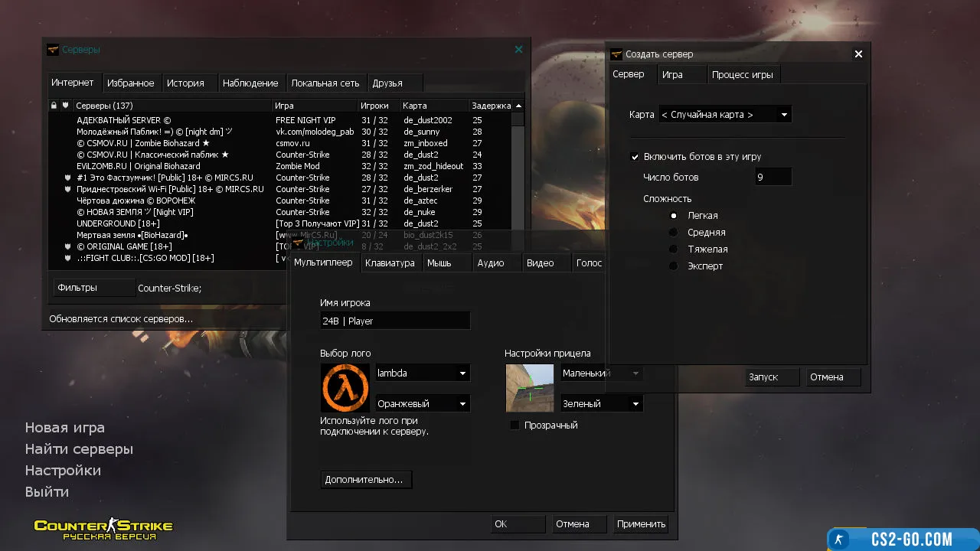Switch to the Избранное tab
Viewport: 980px width, 551px height.
tap(130, 83)
